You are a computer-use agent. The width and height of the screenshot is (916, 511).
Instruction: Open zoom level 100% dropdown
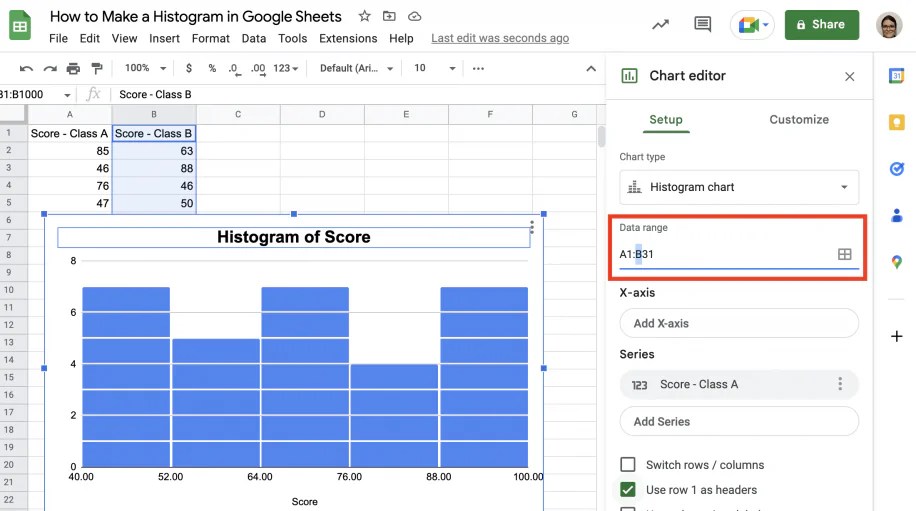click(145, 68)
